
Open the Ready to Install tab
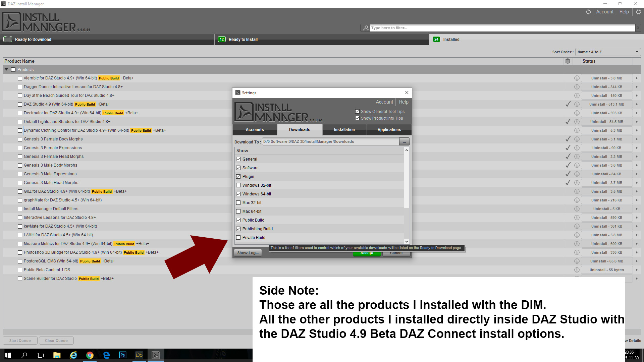(243, 40)
